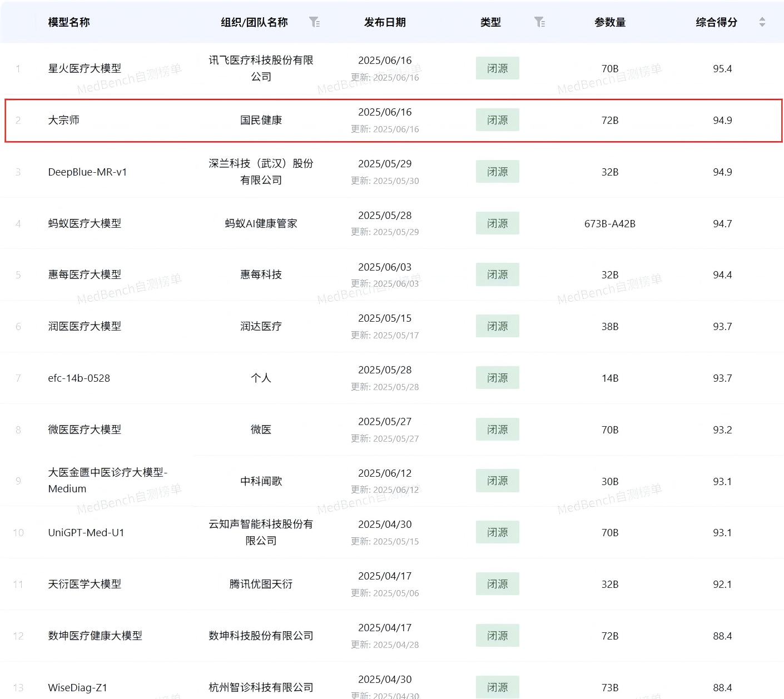Image resolution: width=784 pixels, height=699 pixels.
Task: Click organization 中科闻歌
Action: pos(261,481)
